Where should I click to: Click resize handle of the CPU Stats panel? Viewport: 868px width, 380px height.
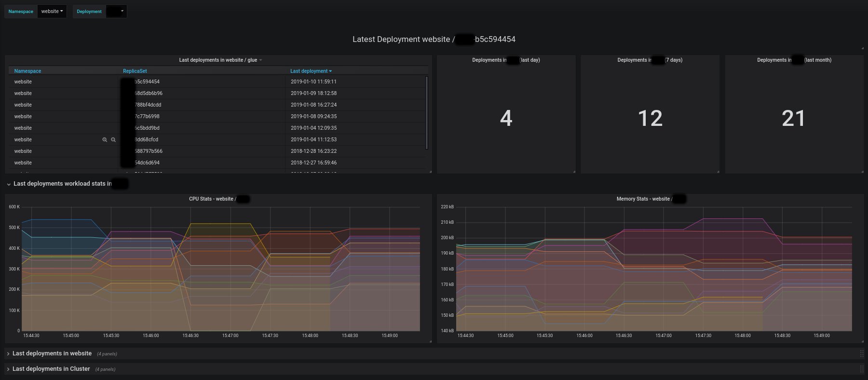coord(430,341)
